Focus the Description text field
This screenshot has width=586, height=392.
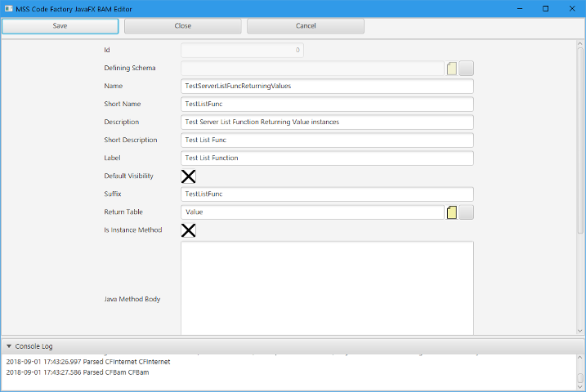pyautogui.click(x=327, y=122)
